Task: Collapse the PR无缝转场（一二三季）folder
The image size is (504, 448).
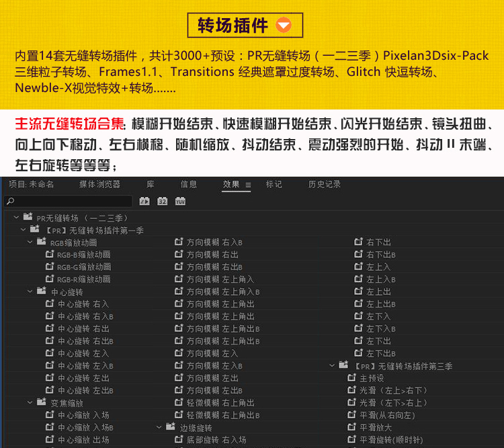Action: click(x=16, y=218)
